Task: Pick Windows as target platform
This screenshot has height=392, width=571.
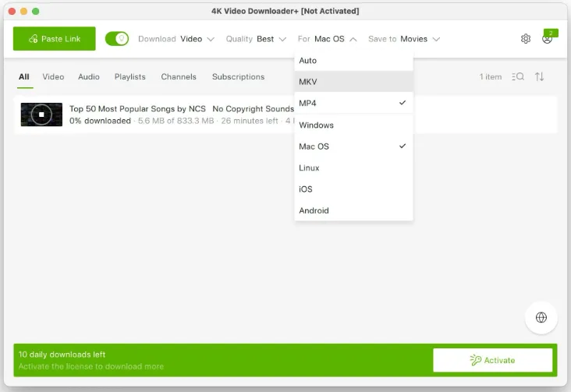Action: (x=353, y=125)
